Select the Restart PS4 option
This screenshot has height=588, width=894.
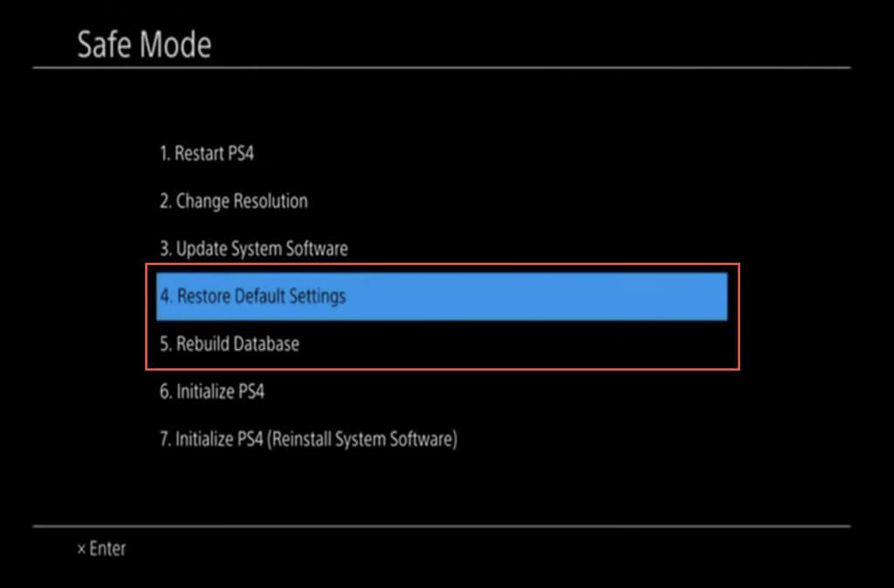click(207, 154)
